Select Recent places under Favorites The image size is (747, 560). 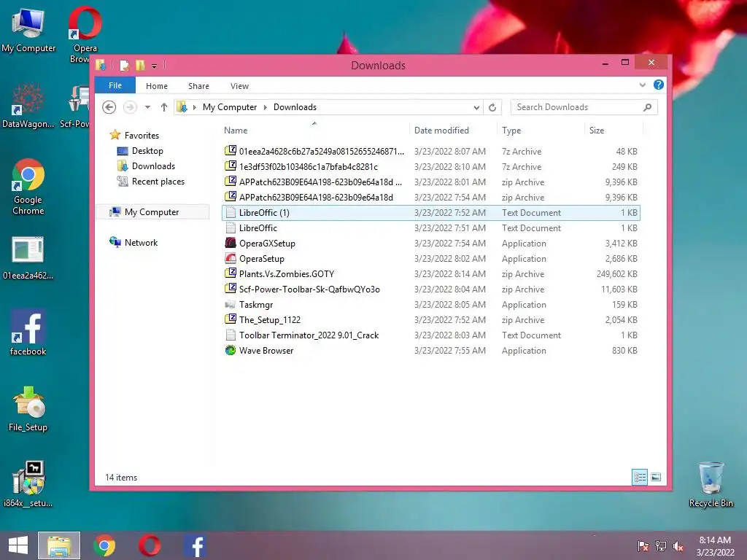[x=158, y=182]
